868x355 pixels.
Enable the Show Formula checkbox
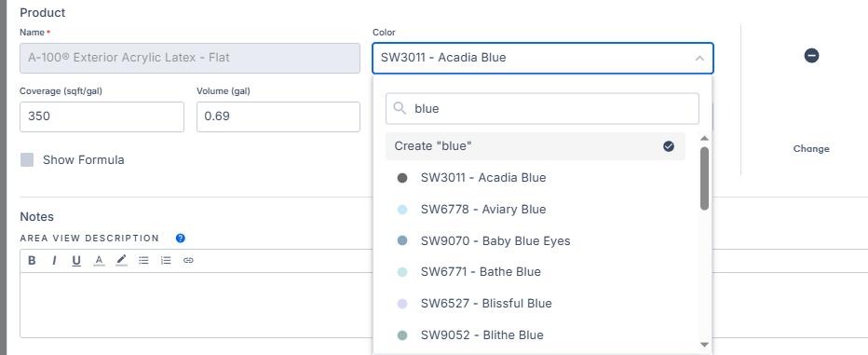(27, 160)
